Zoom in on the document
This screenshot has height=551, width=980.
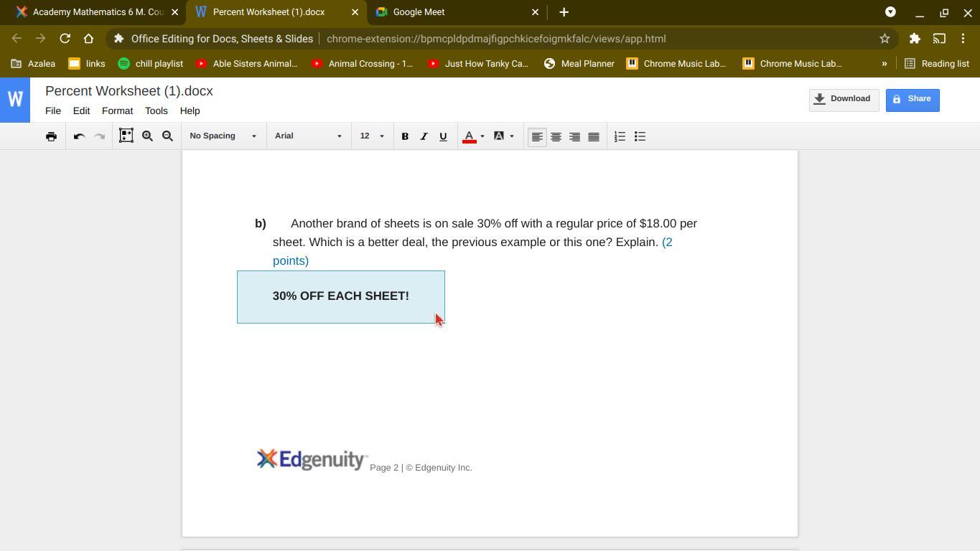point(147,136)
